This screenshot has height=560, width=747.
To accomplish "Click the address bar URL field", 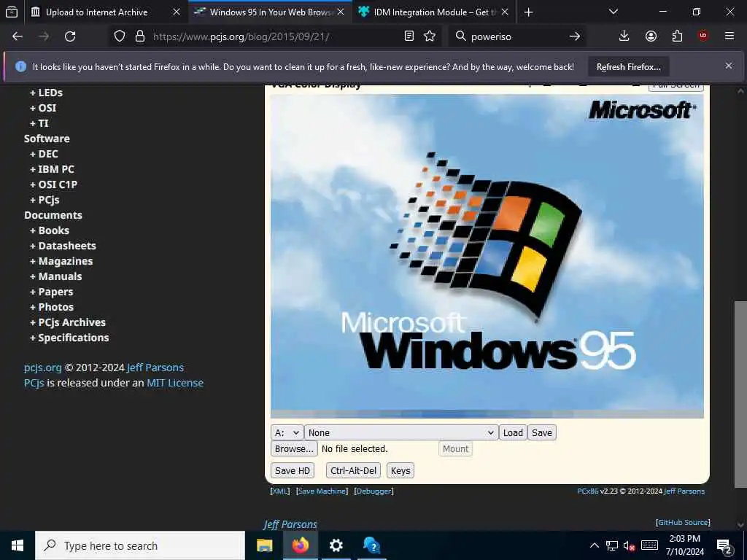I will click(274, 36).
